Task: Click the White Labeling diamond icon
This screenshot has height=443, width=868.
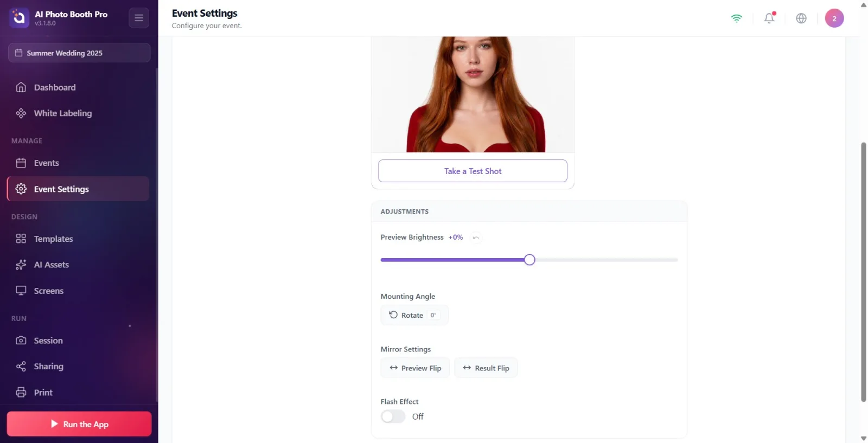Action: [x=21, y=113]
